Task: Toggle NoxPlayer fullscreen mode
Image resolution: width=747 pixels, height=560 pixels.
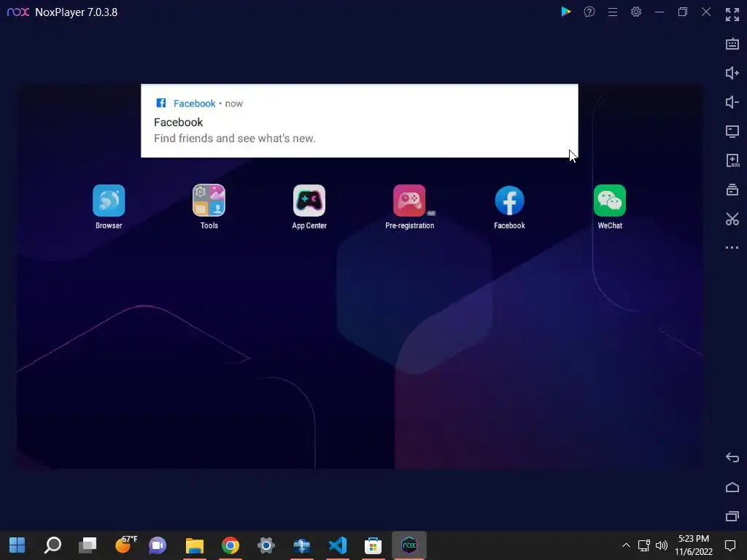Action: (x=732, y=15)
